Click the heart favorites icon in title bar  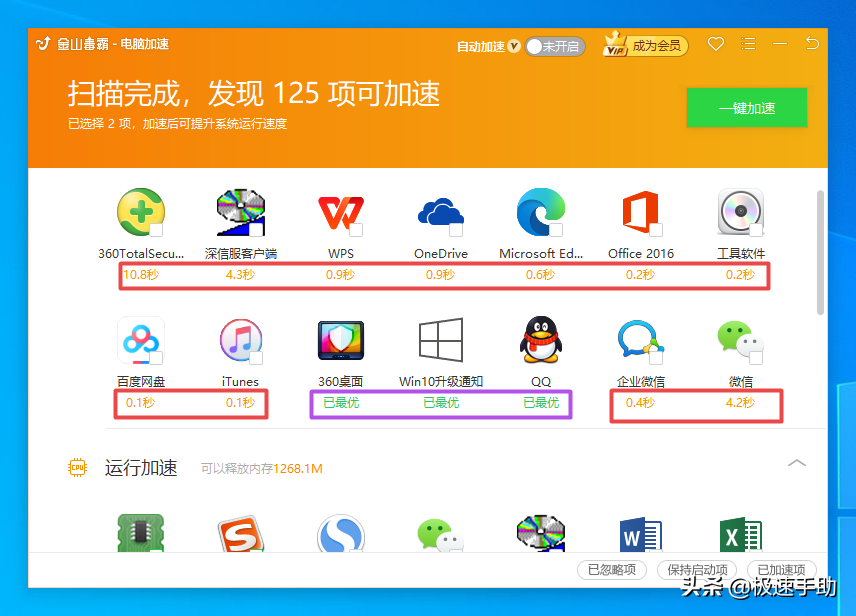click(716, 44)
